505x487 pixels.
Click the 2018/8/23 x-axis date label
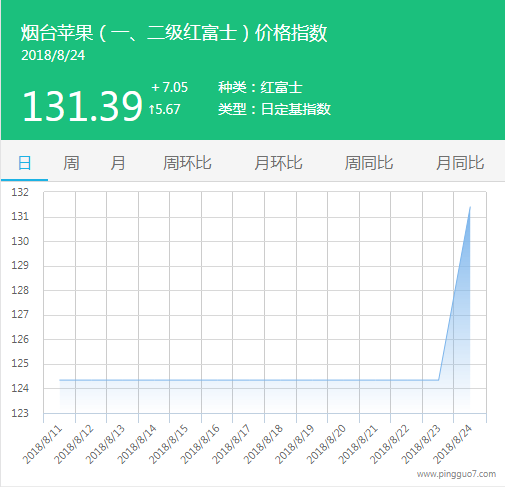[x=422, y=444]
